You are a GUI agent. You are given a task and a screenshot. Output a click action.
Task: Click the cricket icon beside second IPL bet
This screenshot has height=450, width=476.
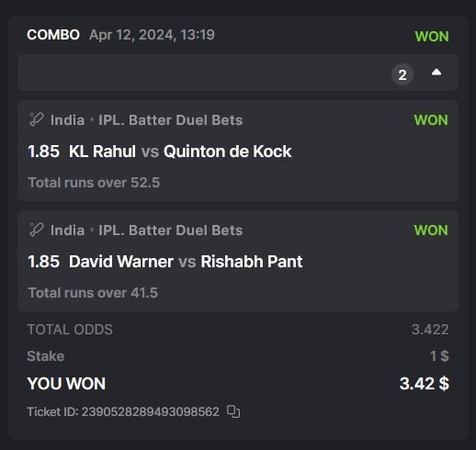tap(36, 230)
